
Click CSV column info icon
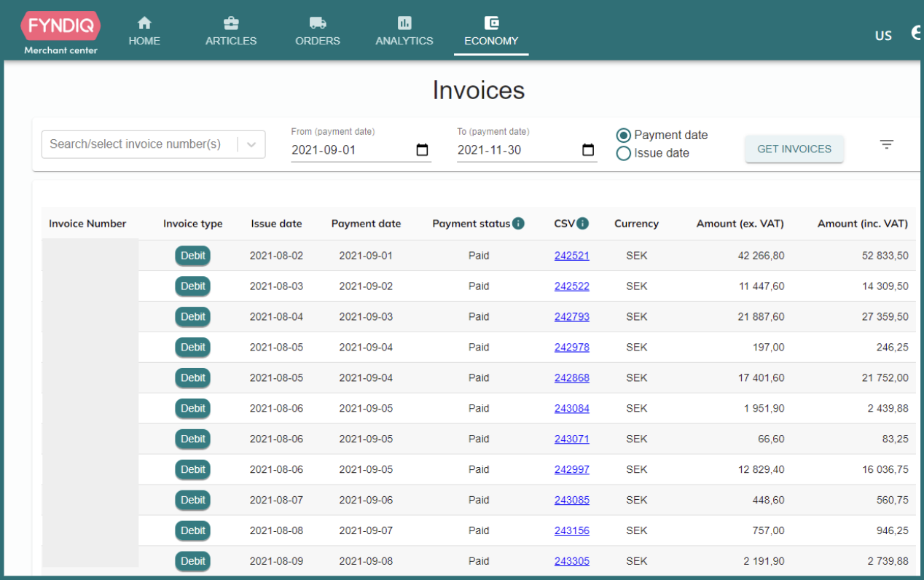582,224
